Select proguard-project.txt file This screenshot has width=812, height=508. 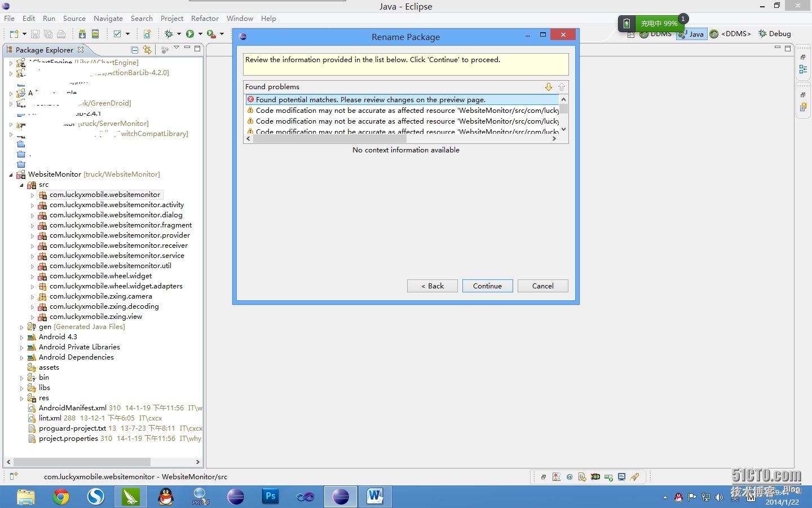[x=72, y=428]
